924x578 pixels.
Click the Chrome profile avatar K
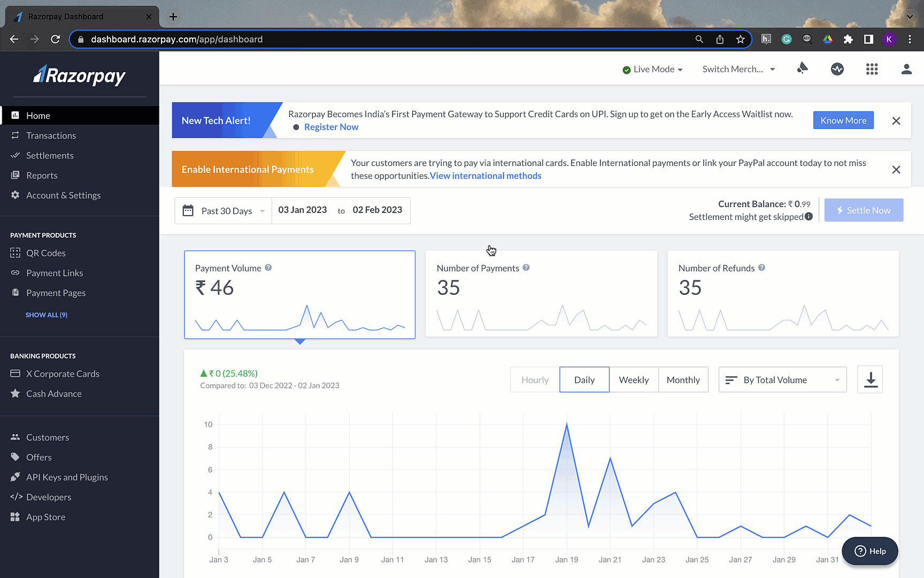tap(889, 39)
